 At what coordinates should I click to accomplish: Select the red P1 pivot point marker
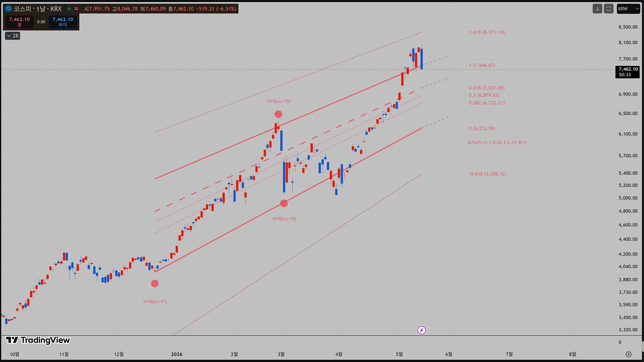click(155, 284)
